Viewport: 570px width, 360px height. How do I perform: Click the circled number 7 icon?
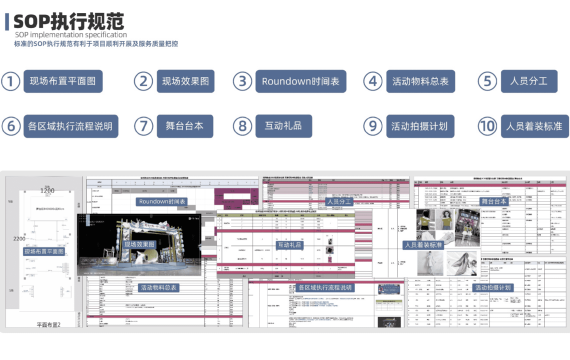pyautogui.click(x=144, y=126)
